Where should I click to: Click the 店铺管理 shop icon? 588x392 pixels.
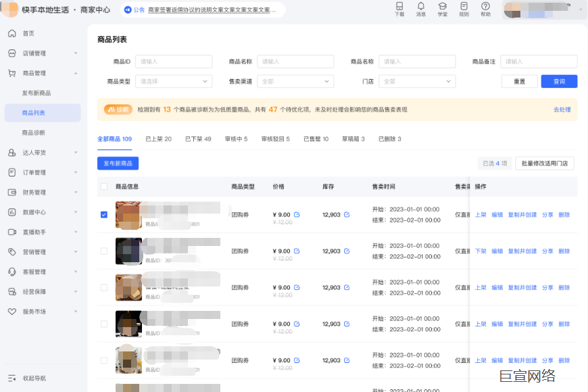12,53
